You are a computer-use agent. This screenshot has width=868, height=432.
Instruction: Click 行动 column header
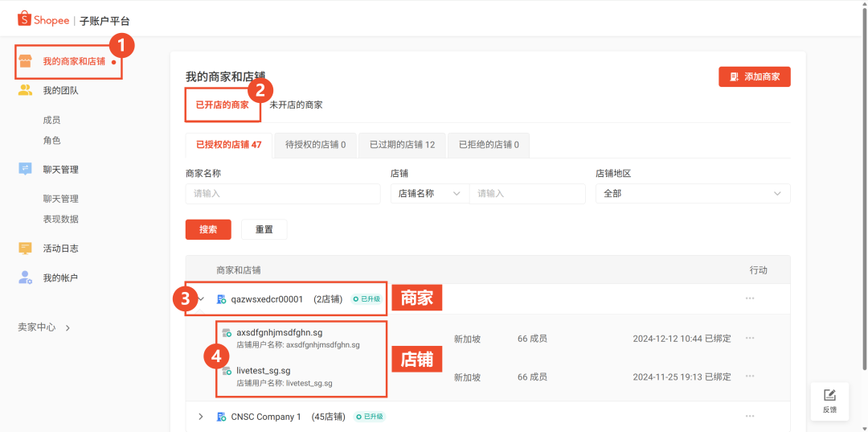[759, 270]
